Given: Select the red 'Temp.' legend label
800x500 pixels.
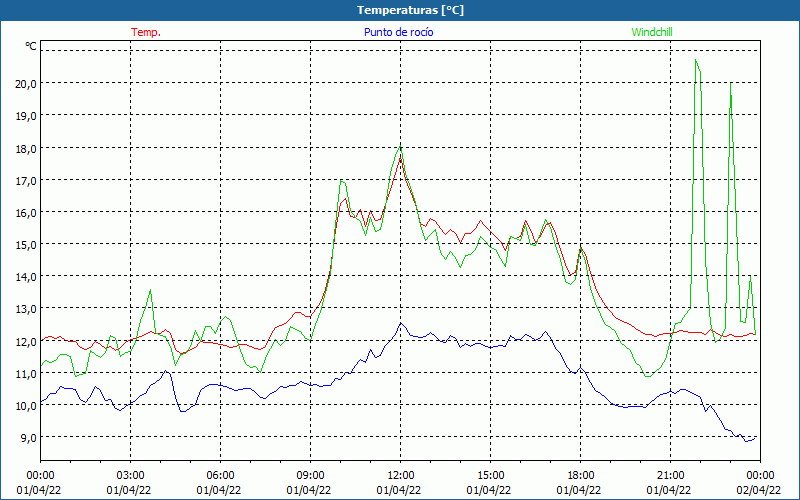Looking at the screenshot, I should pos(146,32).
